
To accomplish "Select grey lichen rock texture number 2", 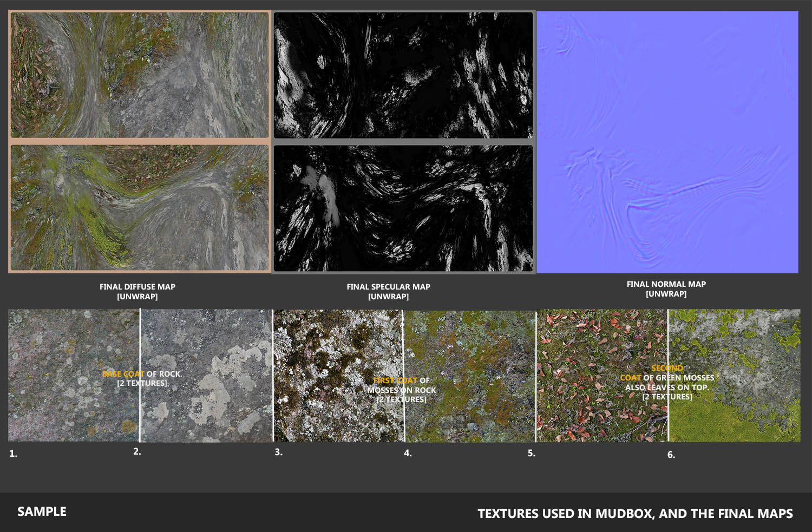I will coord(217,411).
